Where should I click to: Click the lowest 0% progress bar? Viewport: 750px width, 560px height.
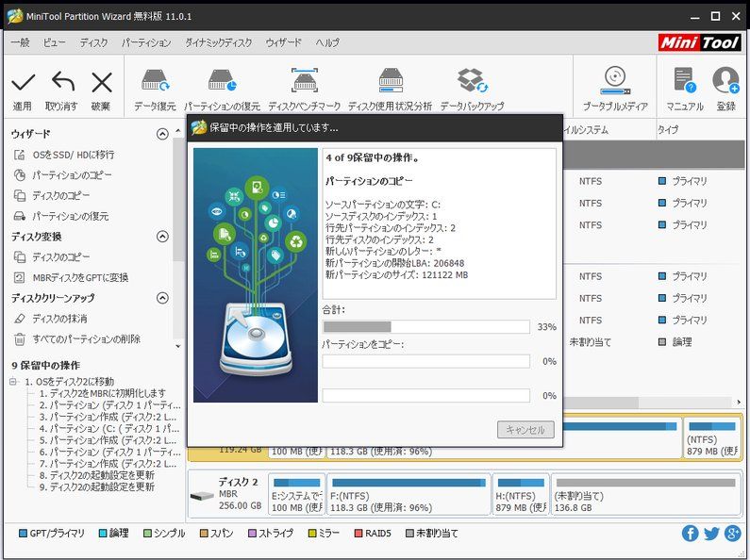(426, 396)
